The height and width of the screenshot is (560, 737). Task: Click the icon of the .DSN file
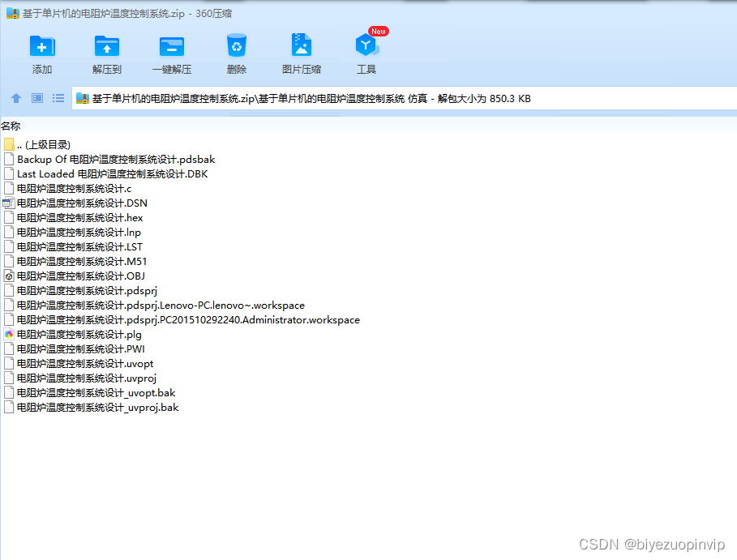coord(9,203)
